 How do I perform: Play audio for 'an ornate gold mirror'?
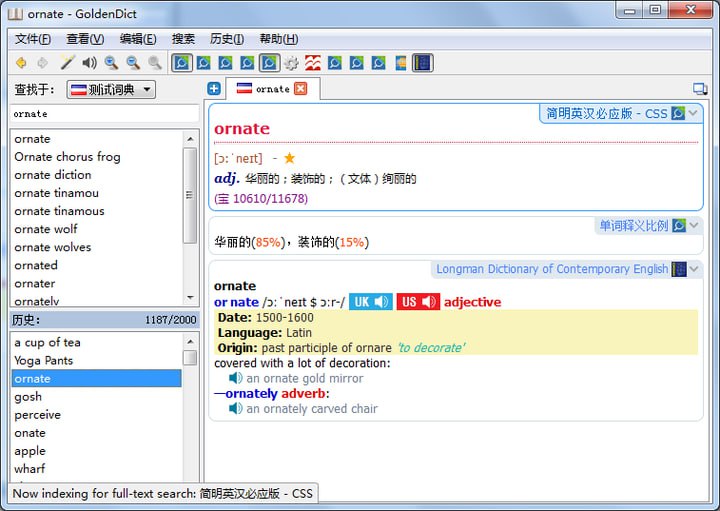[236, 378]
